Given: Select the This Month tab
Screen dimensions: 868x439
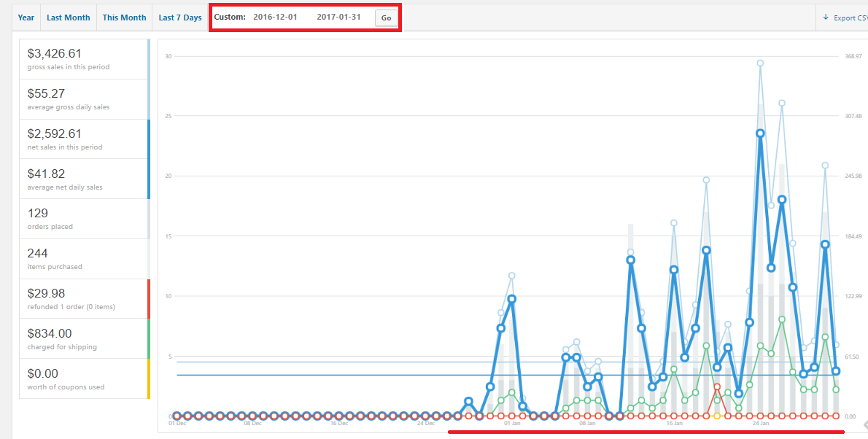Looking at the screenshot, I should click(124, 18).
